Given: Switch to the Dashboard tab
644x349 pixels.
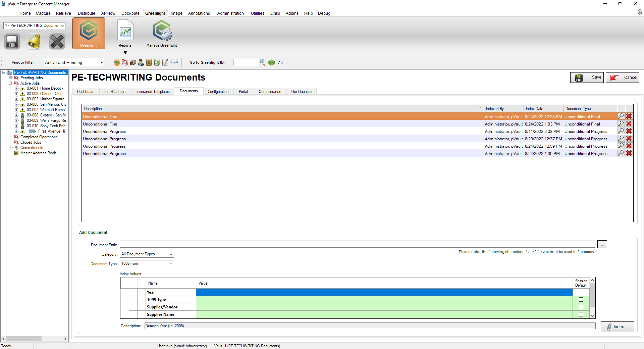Looking at the screenshot, I should tap(86, 92).
